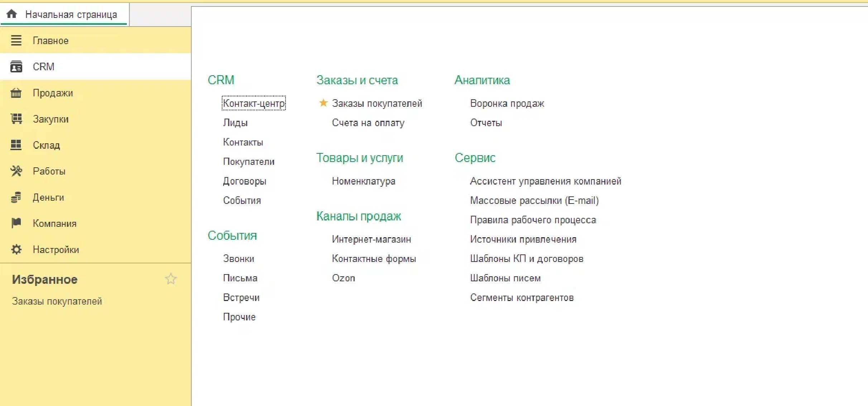Click the Каналы продаж group heading

[x=358, y=216]
